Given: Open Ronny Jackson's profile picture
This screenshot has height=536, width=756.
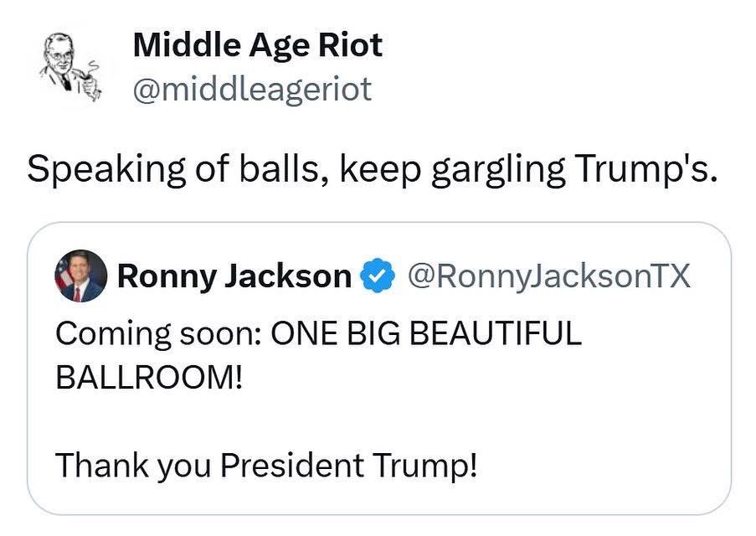Looking at the screenshot, I should coord(80,276).
